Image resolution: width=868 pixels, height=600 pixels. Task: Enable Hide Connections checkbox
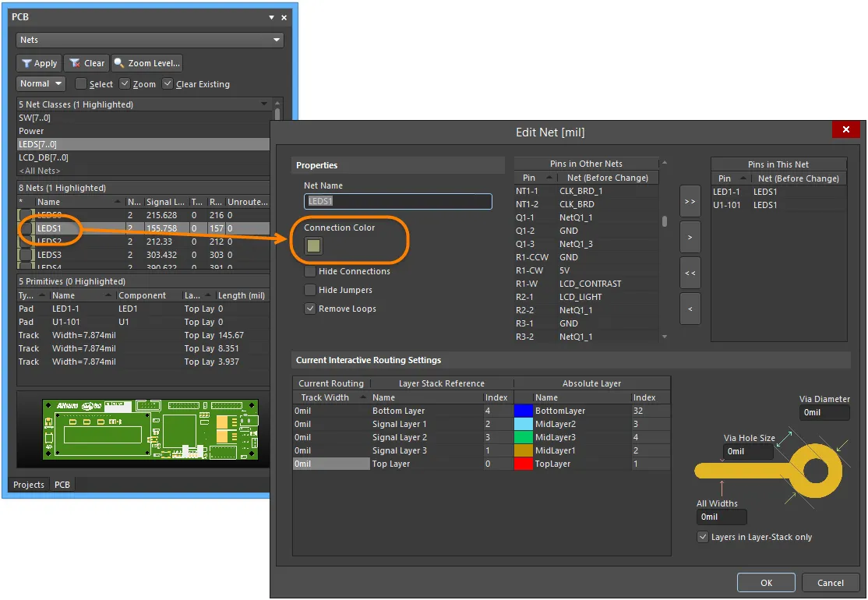tap(311, 271)
